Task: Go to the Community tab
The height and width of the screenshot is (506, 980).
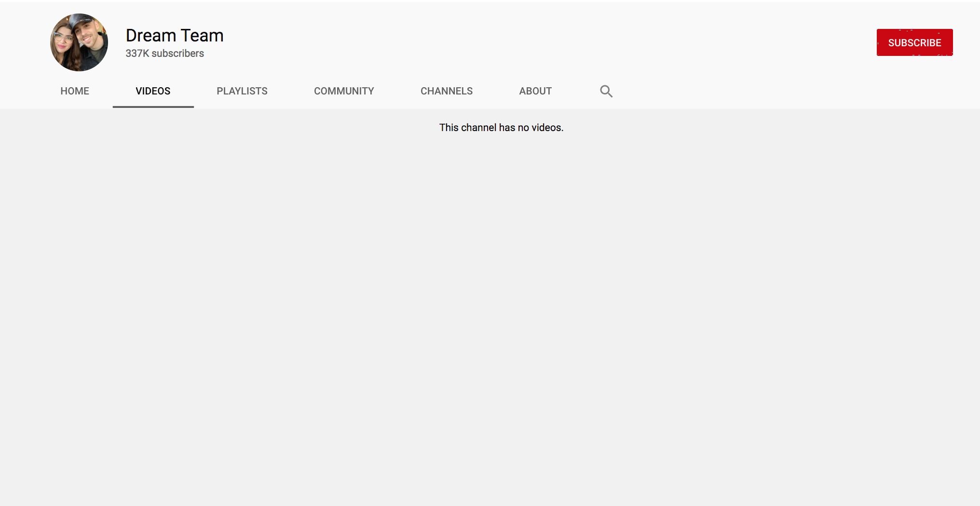Action: 344,91
